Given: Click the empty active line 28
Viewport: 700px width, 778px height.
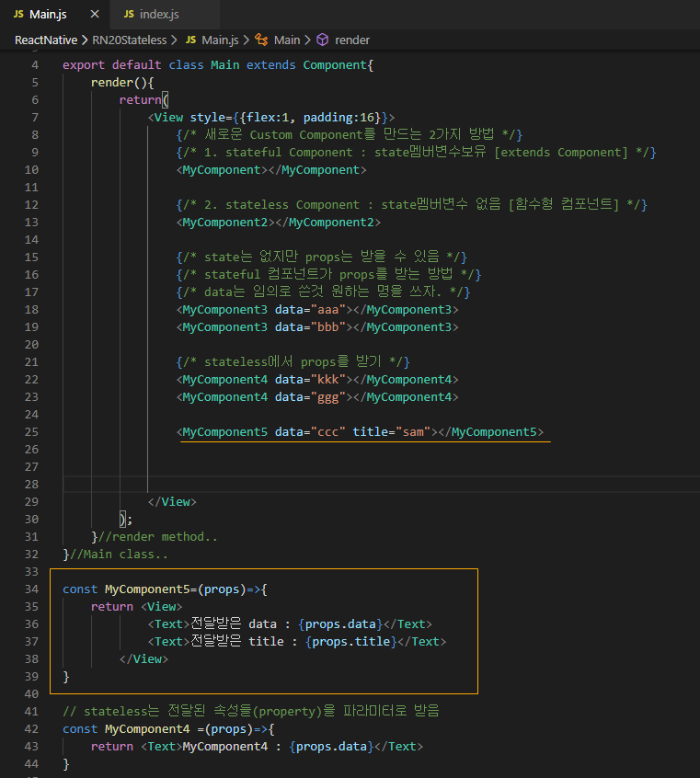Looking at the screenshot, I should click(x=382, y=485).
